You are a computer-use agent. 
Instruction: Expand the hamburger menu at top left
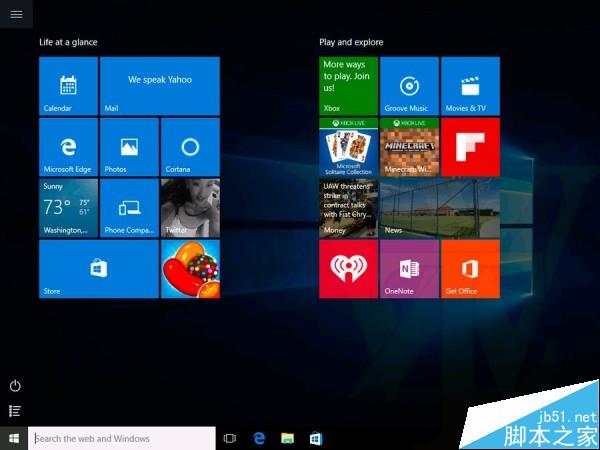pos(15,14)
